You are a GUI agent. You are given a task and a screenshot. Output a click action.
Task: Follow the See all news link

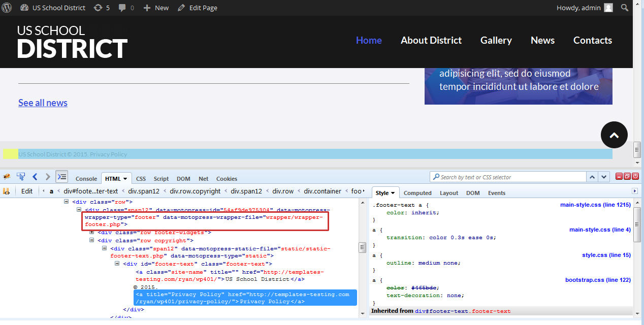point(43,103)
